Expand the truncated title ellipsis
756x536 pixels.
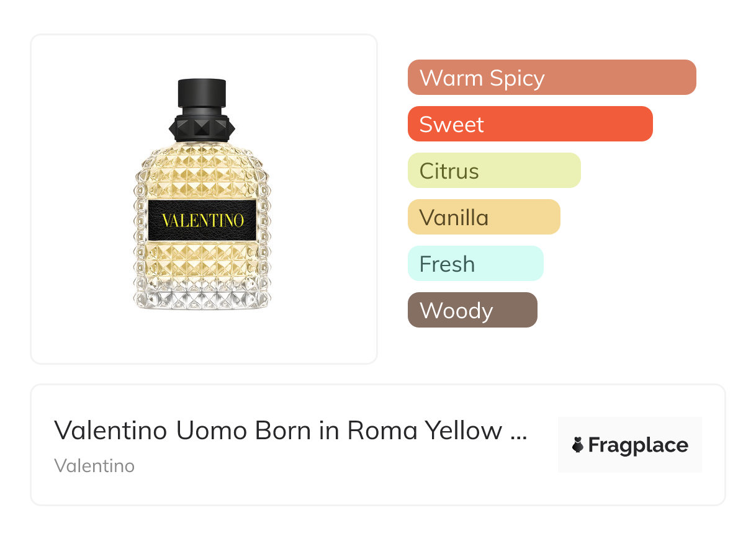[x=518, y=431]
